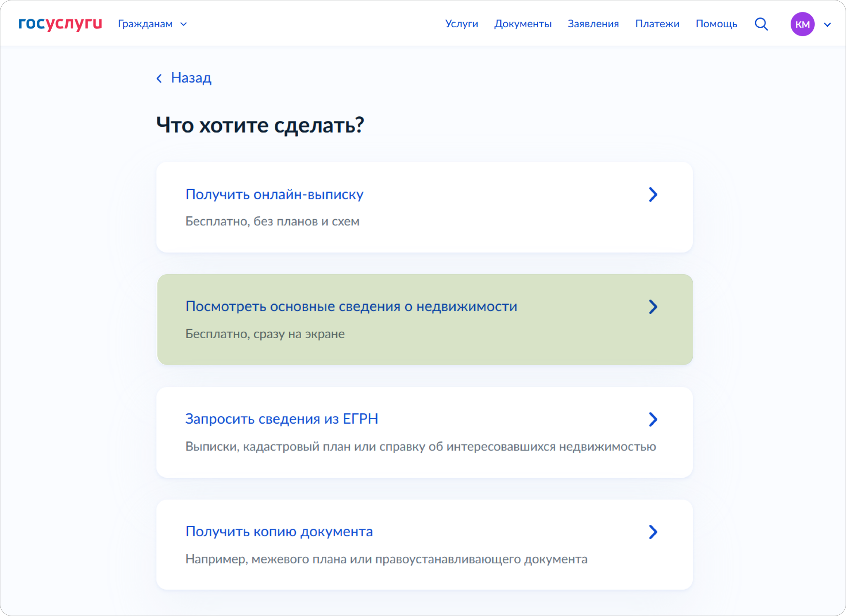
Task: Select the Получить копию документа option
Action: [279, 531]
